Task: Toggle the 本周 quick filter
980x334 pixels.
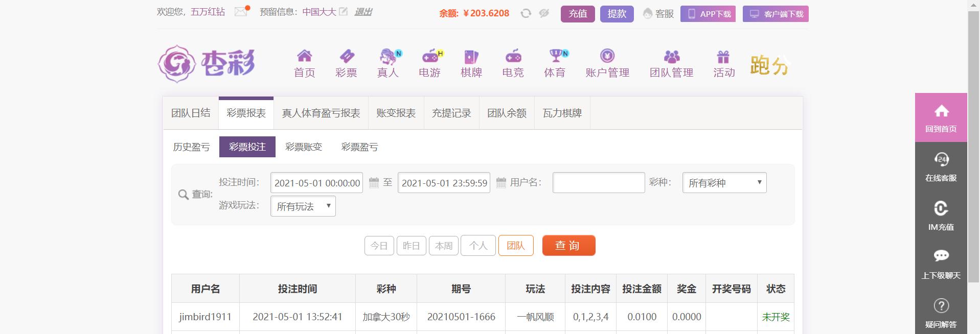Action: coord(444,246)
